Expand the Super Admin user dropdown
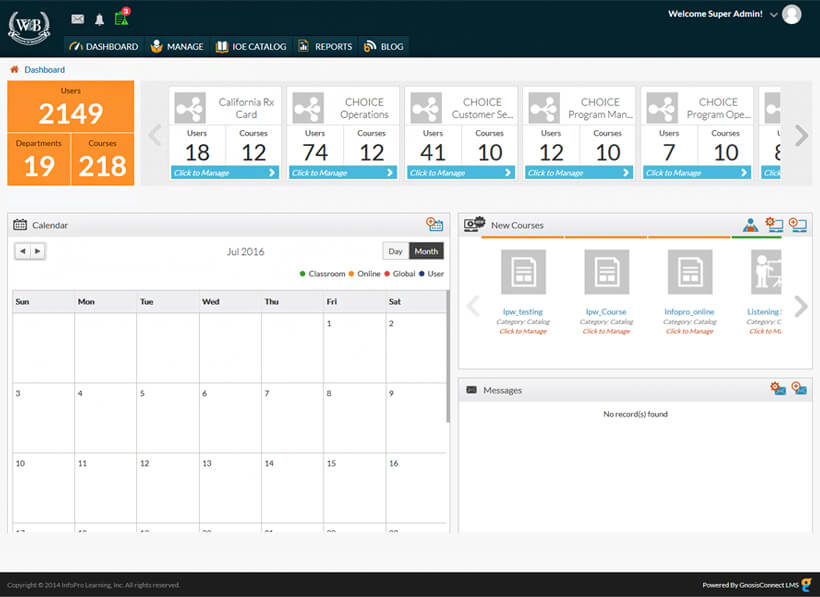 774,15
